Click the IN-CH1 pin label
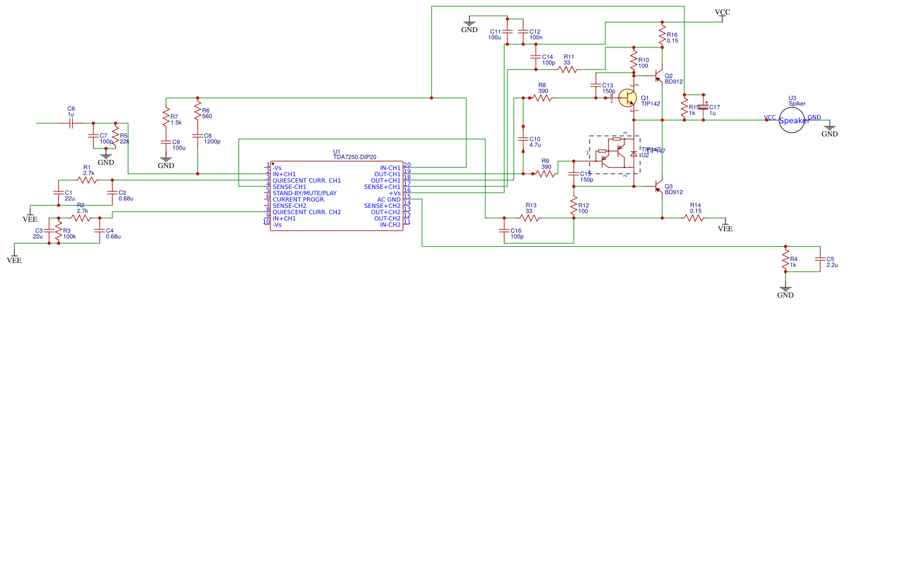 (x=390, y=168)
